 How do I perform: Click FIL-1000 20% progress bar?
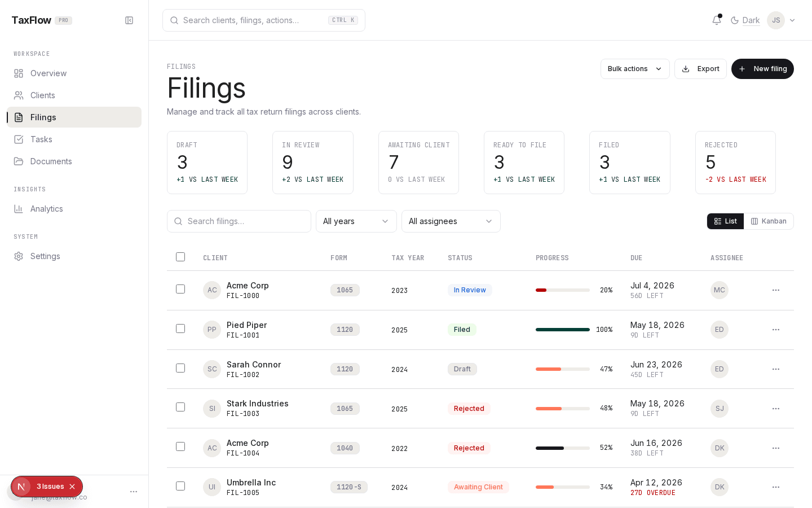(x=563, y=290)
